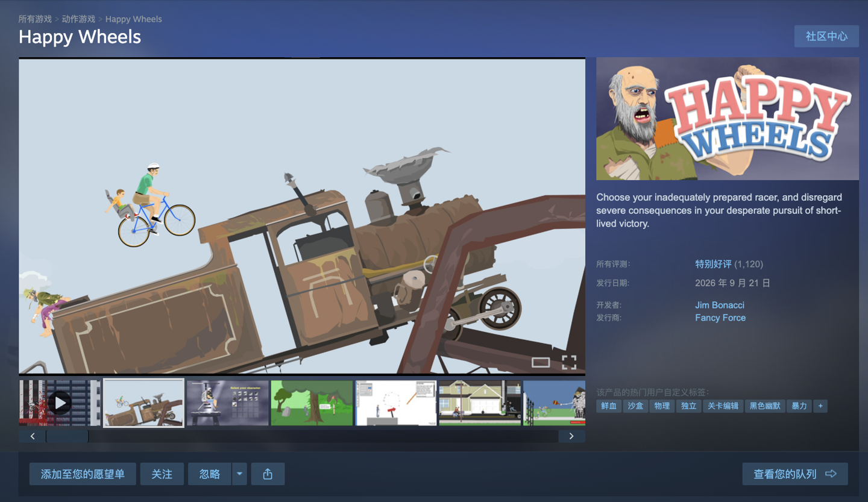Follow the game with 关注 button
Screen dimensions: 868x502
162,474
